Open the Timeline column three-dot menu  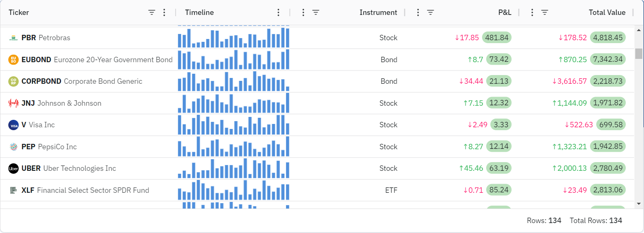click(x=279, y=12)
